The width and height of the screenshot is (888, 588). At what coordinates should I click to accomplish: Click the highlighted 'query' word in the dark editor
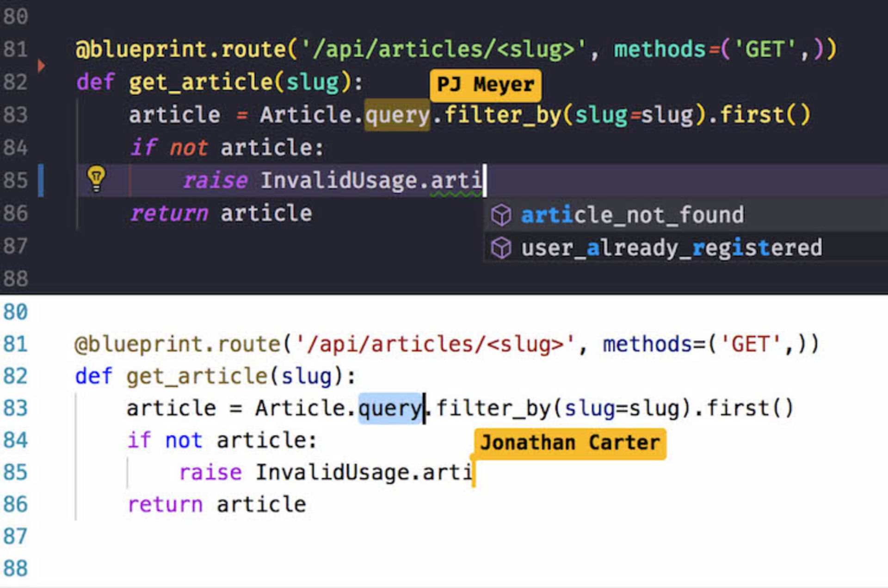click(x=397, y=115)
